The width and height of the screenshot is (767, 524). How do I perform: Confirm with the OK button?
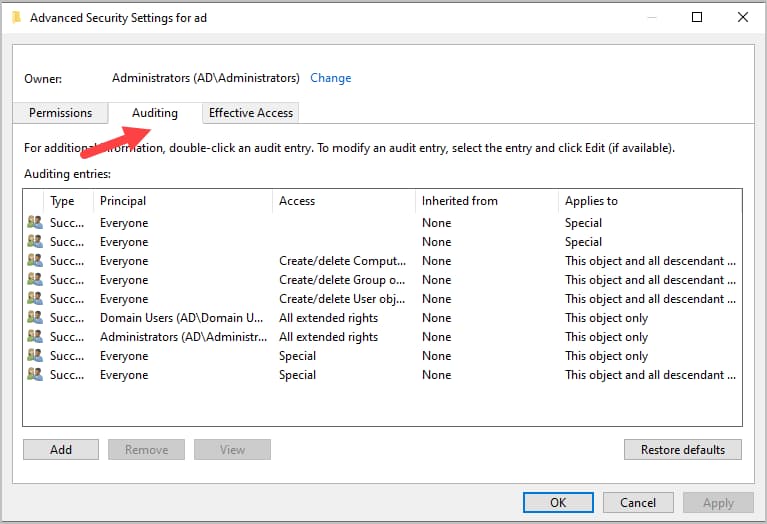pyautogui.click(x=558, y=503)
